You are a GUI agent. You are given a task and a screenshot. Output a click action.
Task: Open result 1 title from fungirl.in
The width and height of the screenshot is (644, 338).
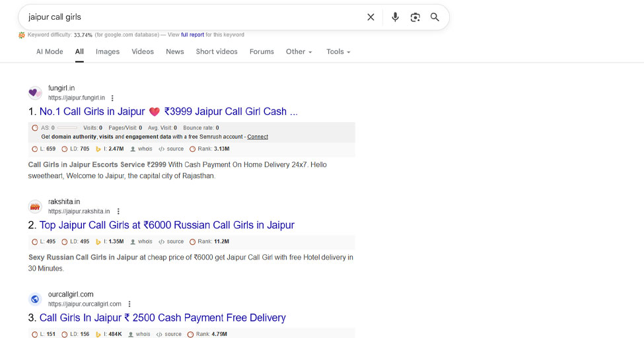coord(168,112)
